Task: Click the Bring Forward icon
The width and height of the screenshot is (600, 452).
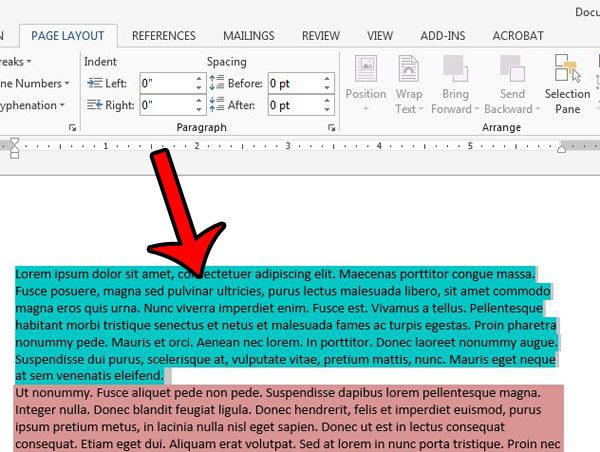Action: pos(455,69)
